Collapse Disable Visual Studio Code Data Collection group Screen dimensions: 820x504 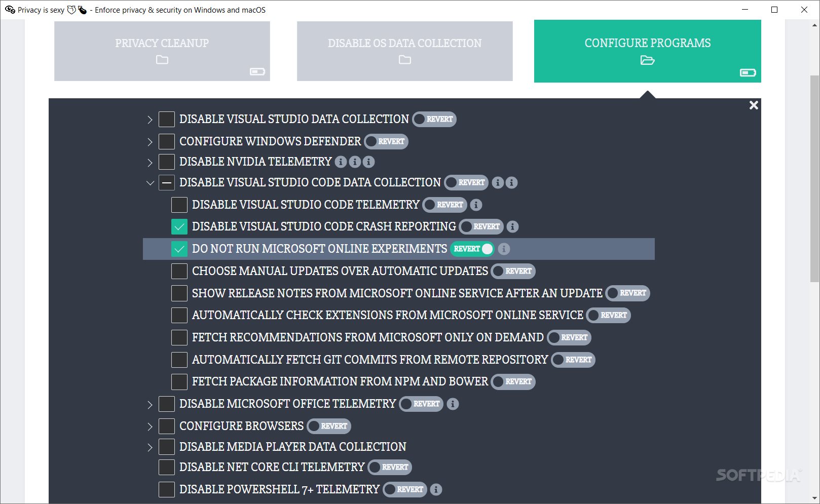[150, 183]
